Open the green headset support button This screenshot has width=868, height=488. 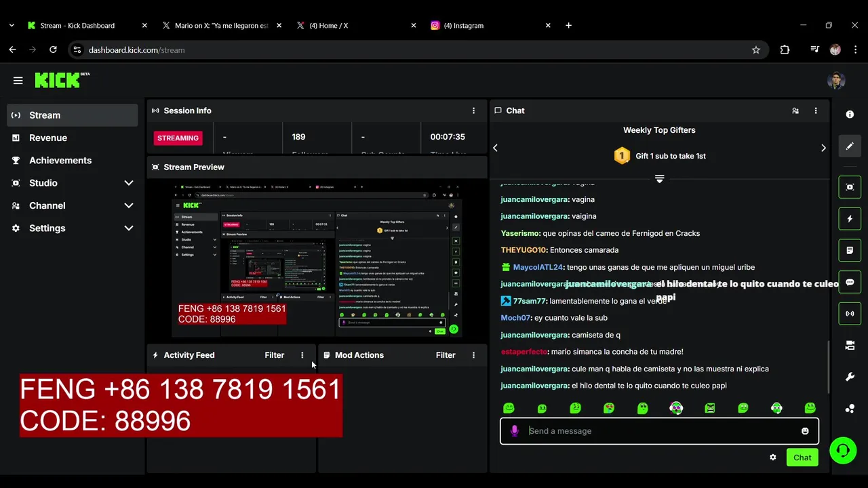[843, 451]
